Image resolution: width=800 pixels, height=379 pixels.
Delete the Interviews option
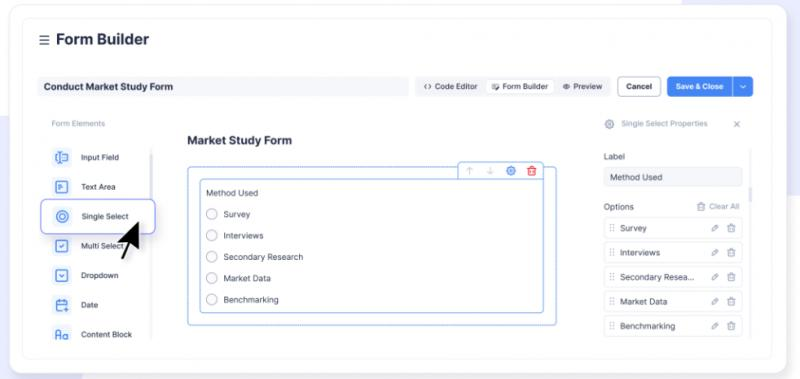731,252
